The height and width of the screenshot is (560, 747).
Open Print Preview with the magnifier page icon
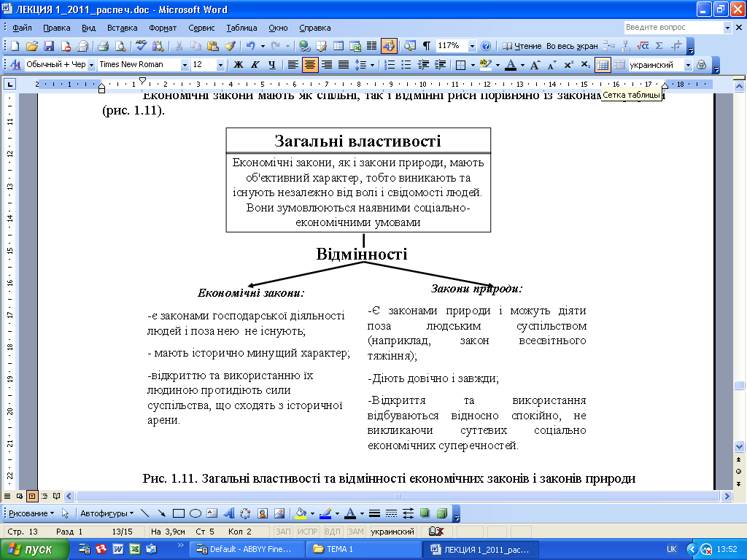tap(120, 46)
